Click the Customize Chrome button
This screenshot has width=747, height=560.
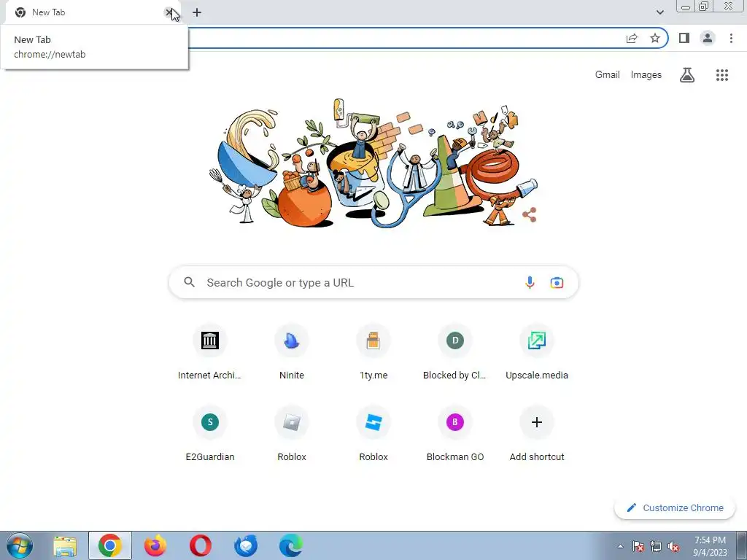675,507
